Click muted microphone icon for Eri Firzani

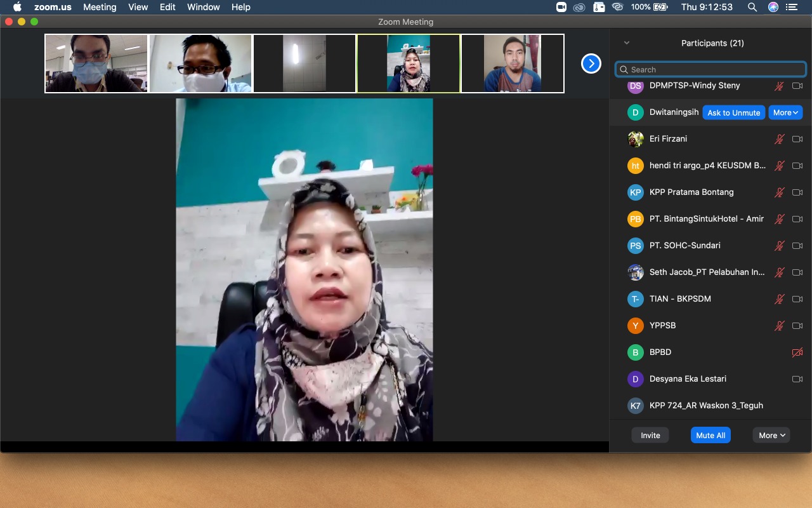(x=780, y=139)
